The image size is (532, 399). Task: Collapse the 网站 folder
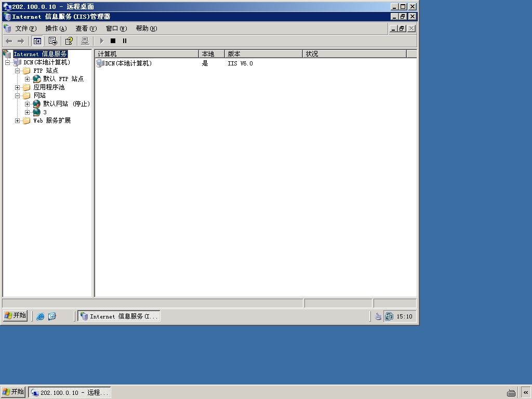(17, 96)
